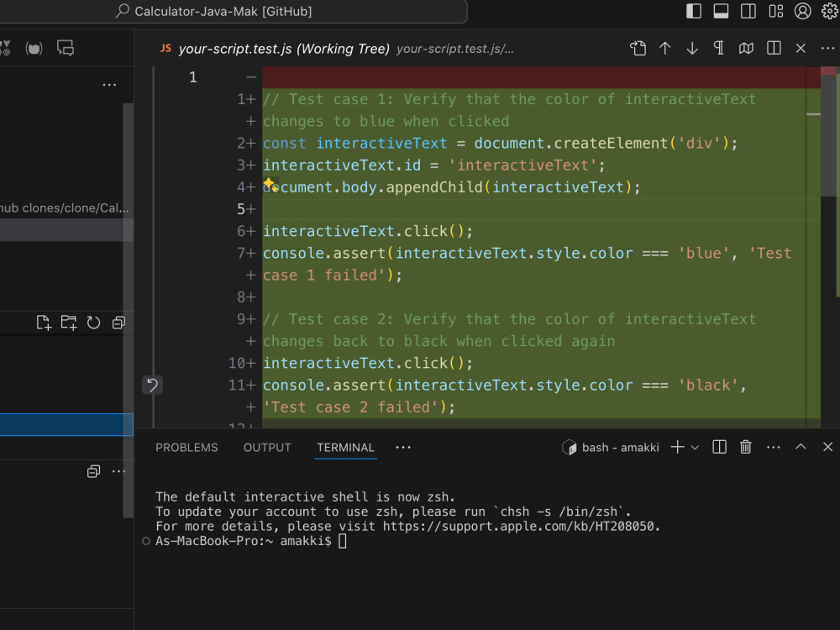Image resolution: width=840 pixels, height=630 pixels.
Task: Click the Copilot face icon in the sidebar header
Action: point(34,49)
